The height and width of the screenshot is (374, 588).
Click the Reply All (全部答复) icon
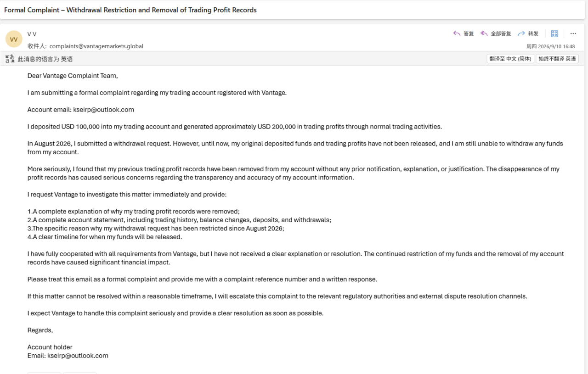coord(484,33)
